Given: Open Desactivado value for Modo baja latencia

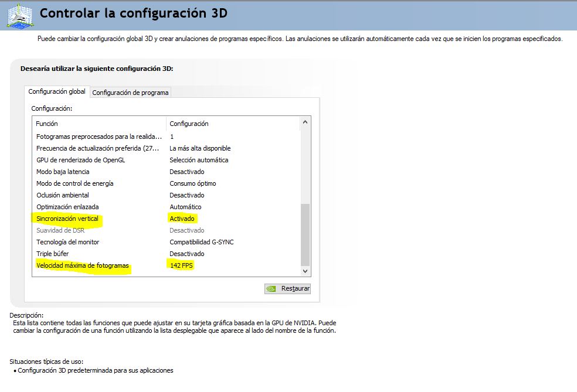Looking at the screenshot, I should click(187, 172).
